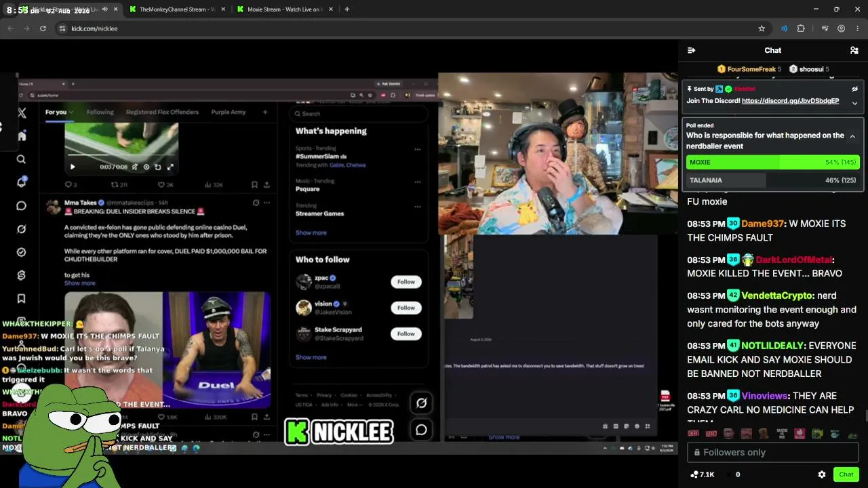Viewport: 868px width, 488px height.
Task: Hide the pinned KickBot message
Action: [x=854, y=89]
